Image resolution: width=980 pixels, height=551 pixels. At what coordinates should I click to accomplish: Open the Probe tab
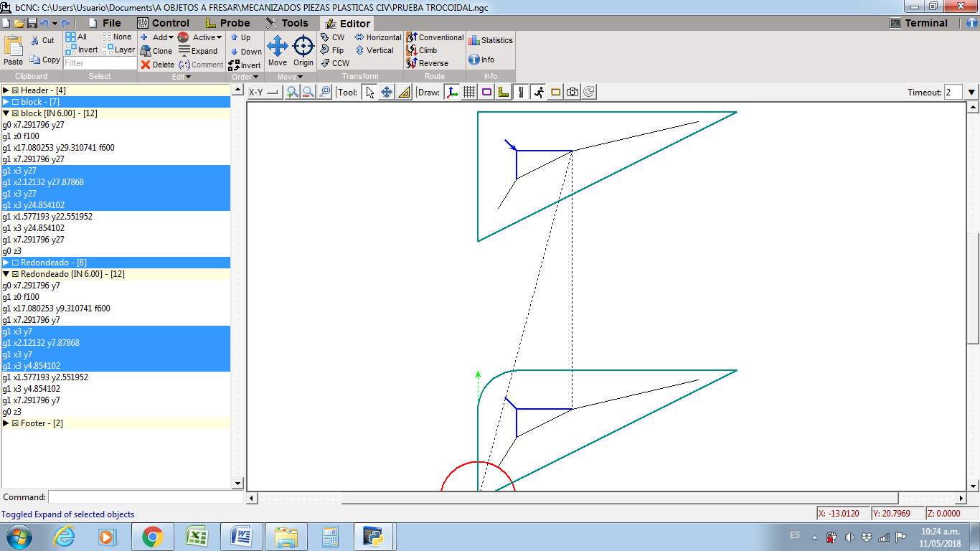point(227,23)
